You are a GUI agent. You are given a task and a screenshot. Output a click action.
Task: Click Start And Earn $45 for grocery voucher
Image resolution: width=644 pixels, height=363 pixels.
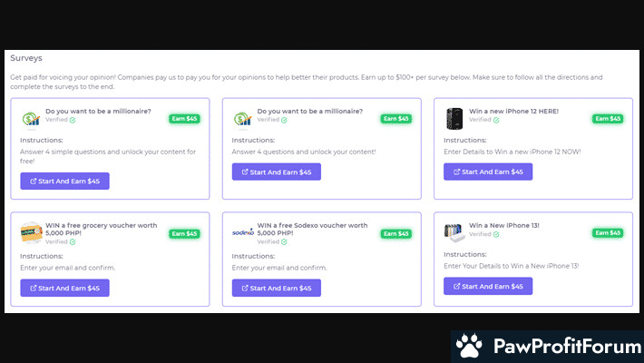[x=64, y=288]
